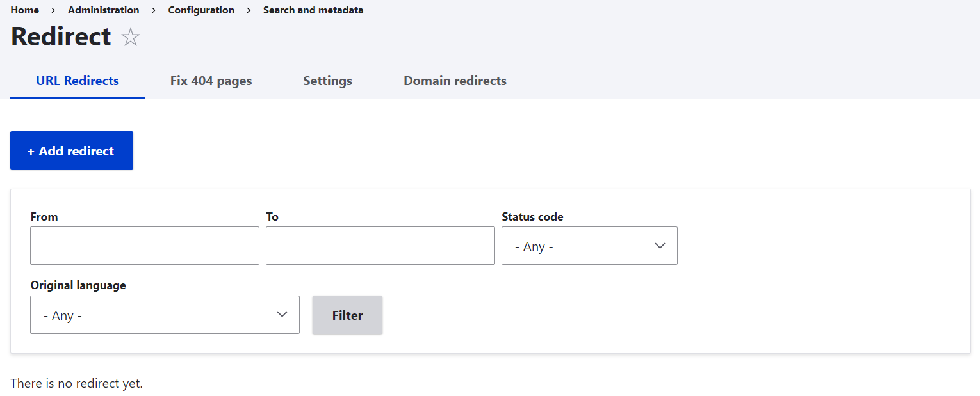Click the Add redirect button
The height and width of the screenshot is (396, 980).
(x=71, y=150)
